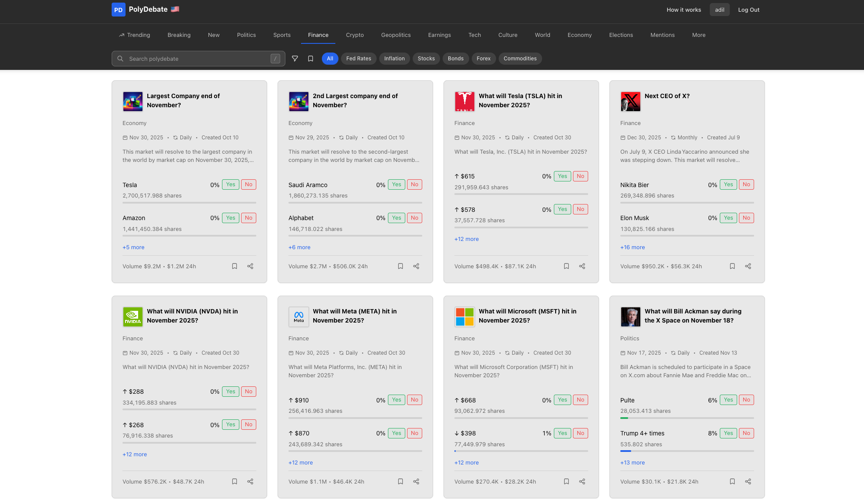Share the Next CEO of X market

coord(748,266)
